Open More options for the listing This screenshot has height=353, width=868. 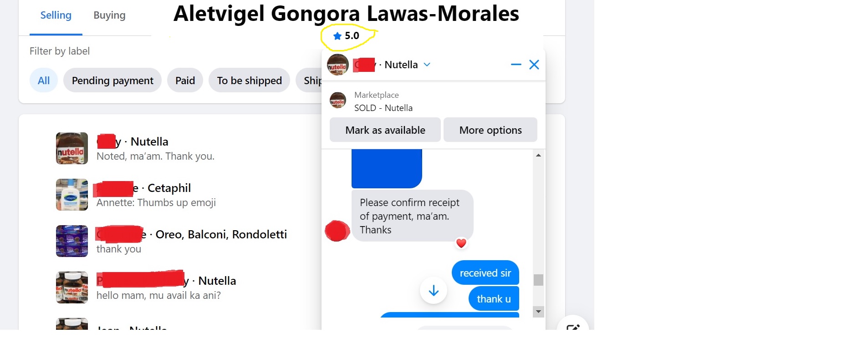point(490,130)
